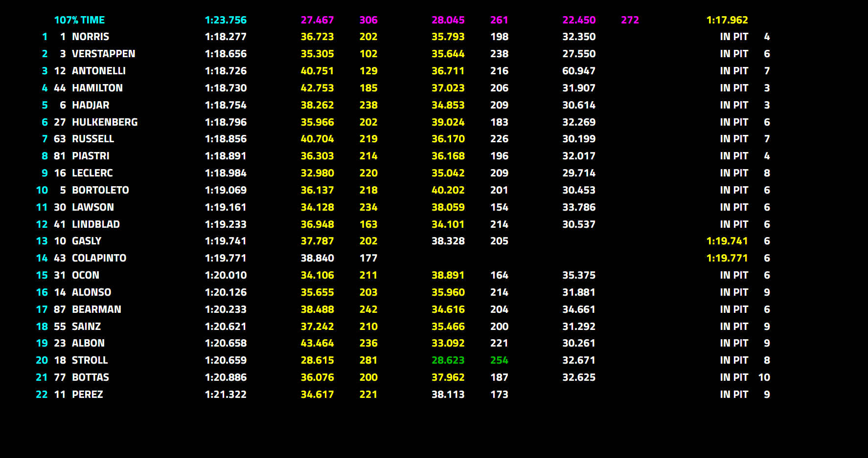Select STROLL's green speed value 254

[499, 360]
